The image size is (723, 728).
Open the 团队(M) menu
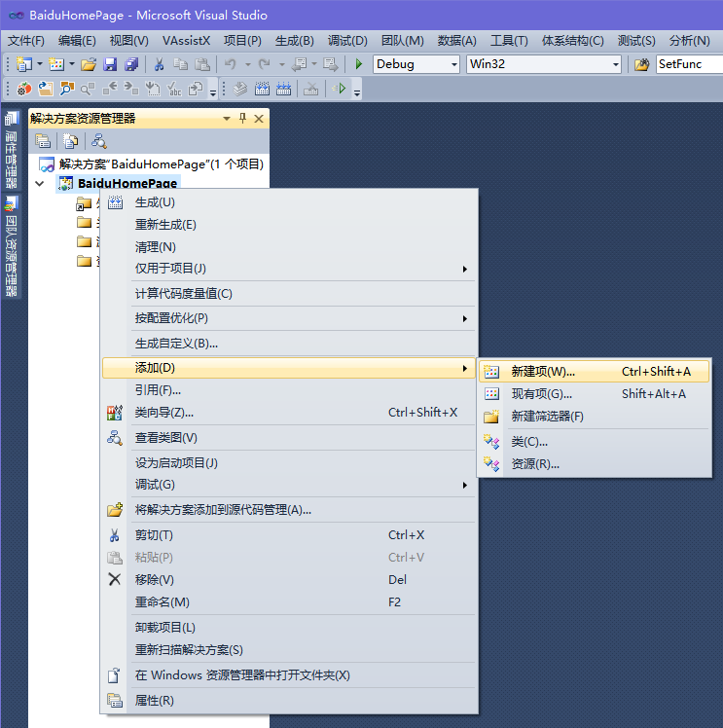(x=402, y=41)
